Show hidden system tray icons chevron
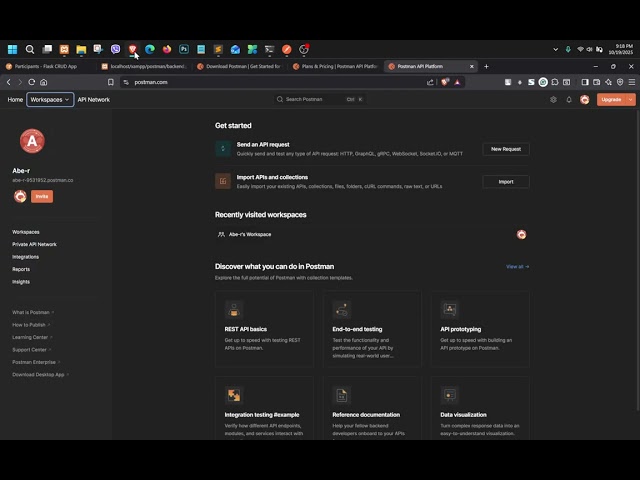The width and height of the screenshot is (640, 480). [x=556, y=49]
